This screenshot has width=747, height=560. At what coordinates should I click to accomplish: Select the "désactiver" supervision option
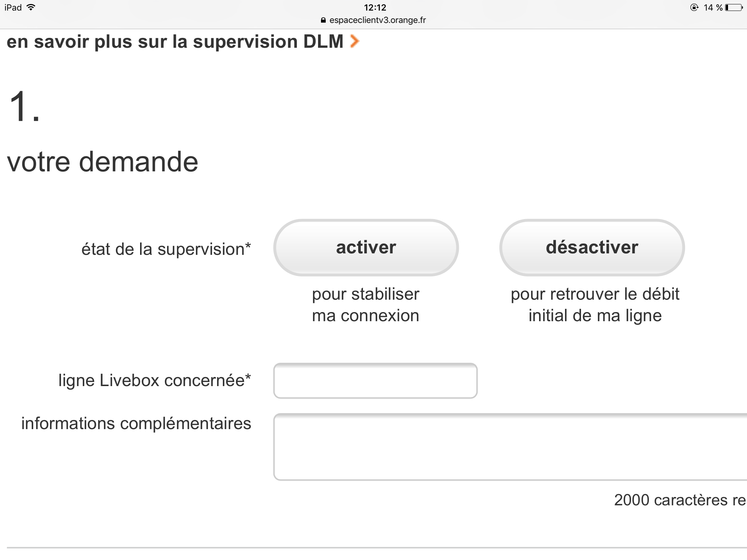coord(592,248)
